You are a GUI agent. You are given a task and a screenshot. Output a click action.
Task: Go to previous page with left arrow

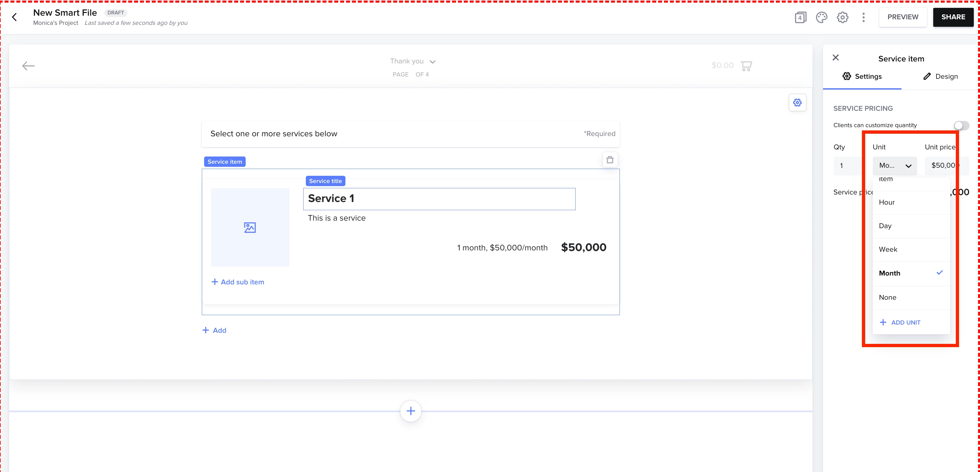click(28, 66)
